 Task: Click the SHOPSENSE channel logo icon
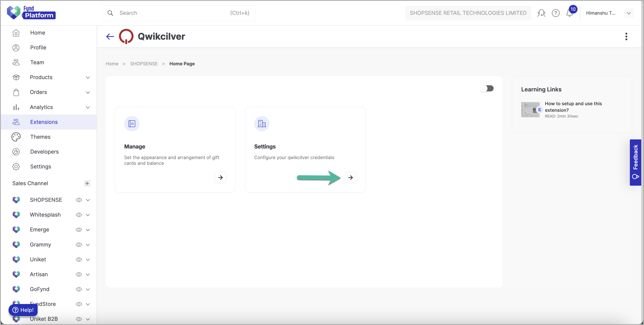point(16,200)
